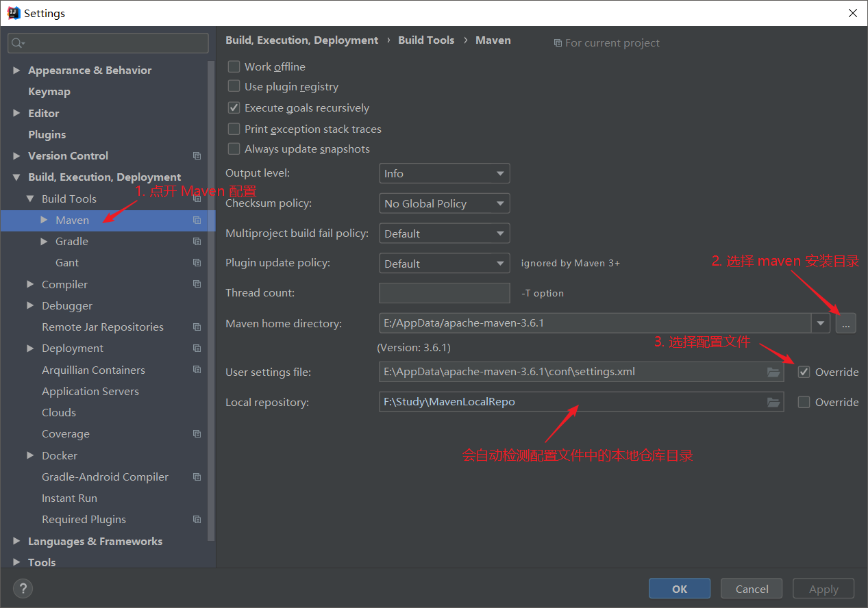The height and width of the screenshot is (608, 868).
Task: Click the project-level icon next to Coverage
Action: click(197, 434)
